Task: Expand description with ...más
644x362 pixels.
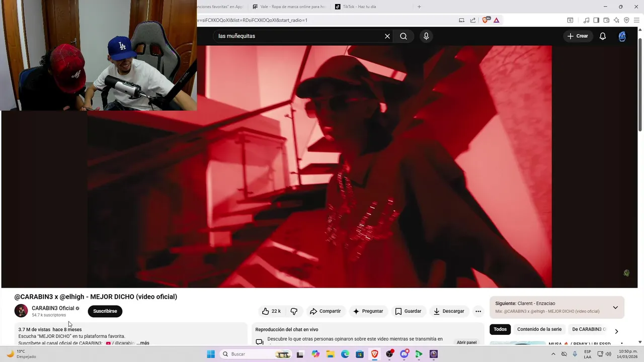Action: (143, 343)
